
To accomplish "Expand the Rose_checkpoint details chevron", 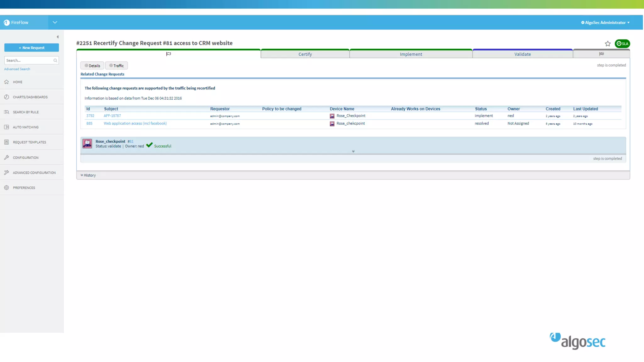I will click(x=353, y=151).
